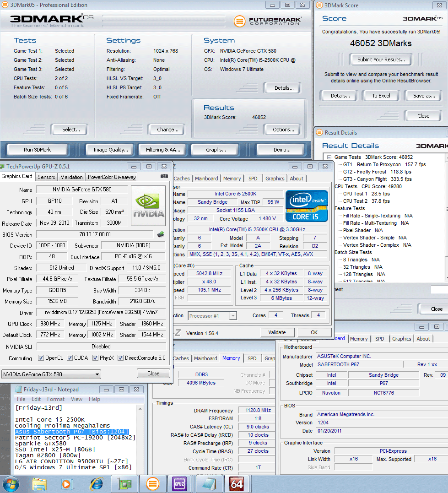Click the GPU-Z screenshot camera icon
The image size is (448, 493).
click(x=164, y=177)
